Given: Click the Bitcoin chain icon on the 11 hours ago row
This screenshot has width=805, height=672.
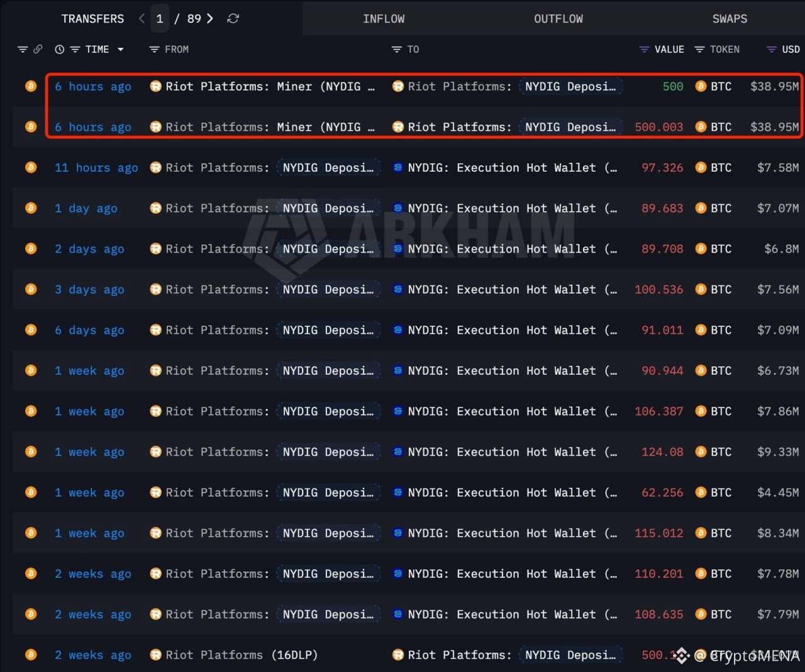Looking at the screenshot, I should coord(31,167).
